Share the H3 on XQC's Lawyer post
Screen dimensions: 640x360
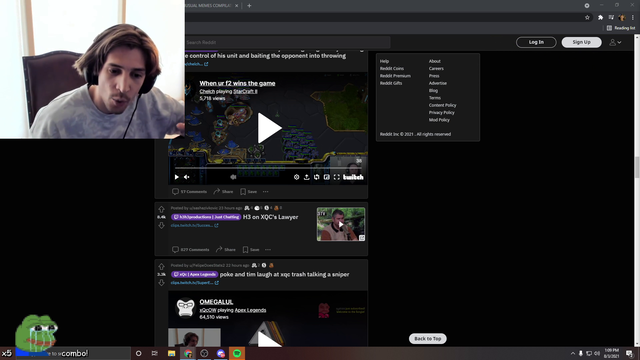click(x=226, y=249)
